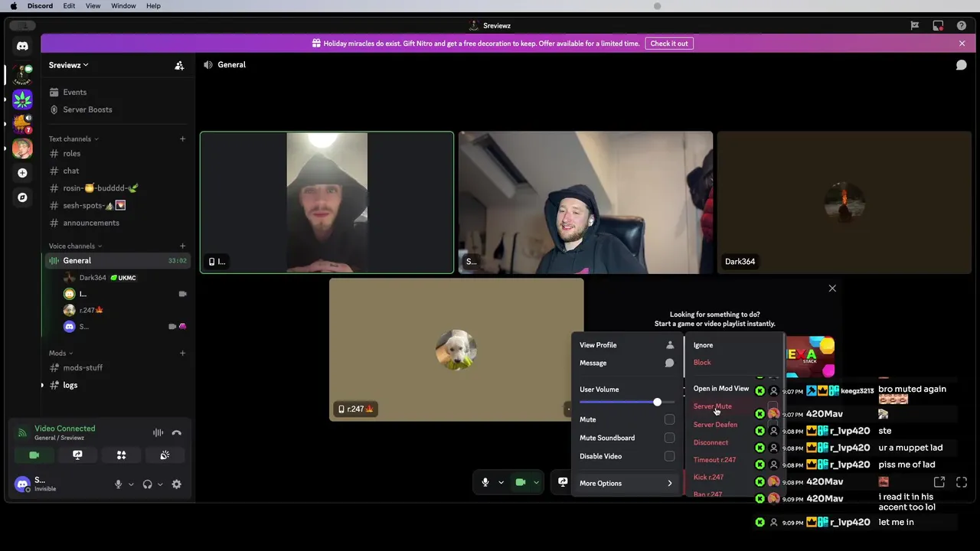Disconnect from voice using phone icon

177,433
